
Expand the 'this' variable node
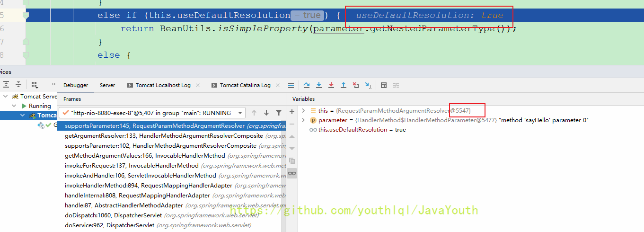pos(303,110)
